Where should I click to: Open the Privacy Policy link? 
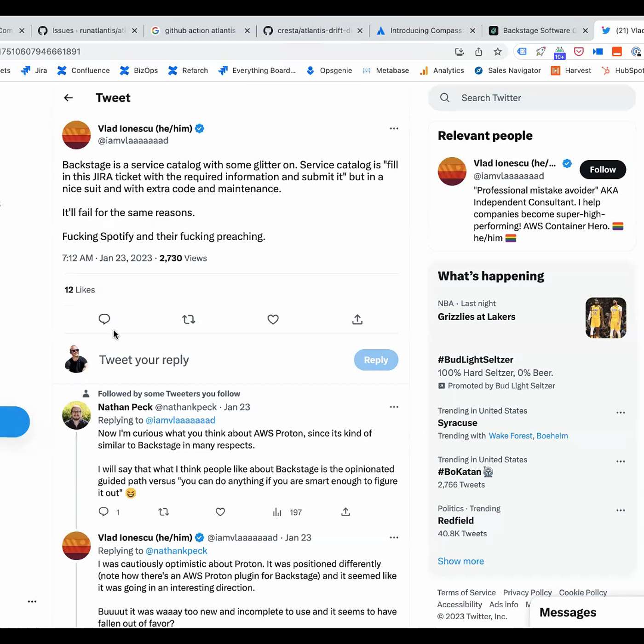coord(527,592)
